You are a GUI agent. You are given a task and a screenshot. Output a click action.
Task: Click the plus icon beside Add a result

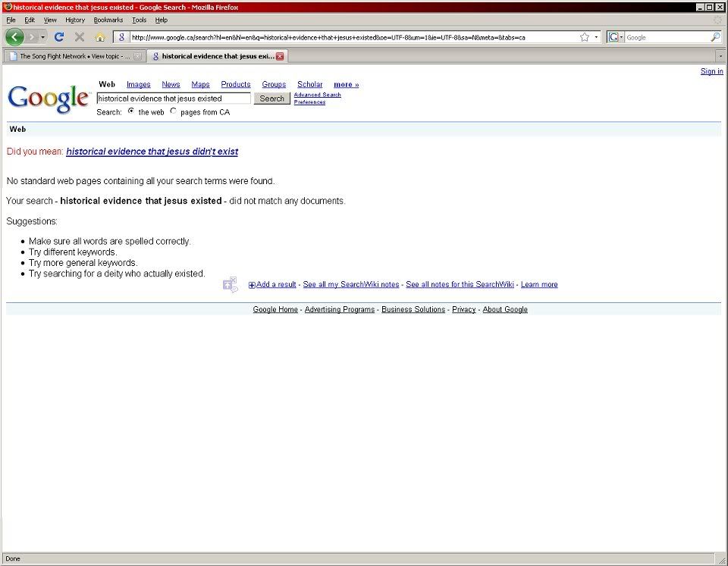252,285
